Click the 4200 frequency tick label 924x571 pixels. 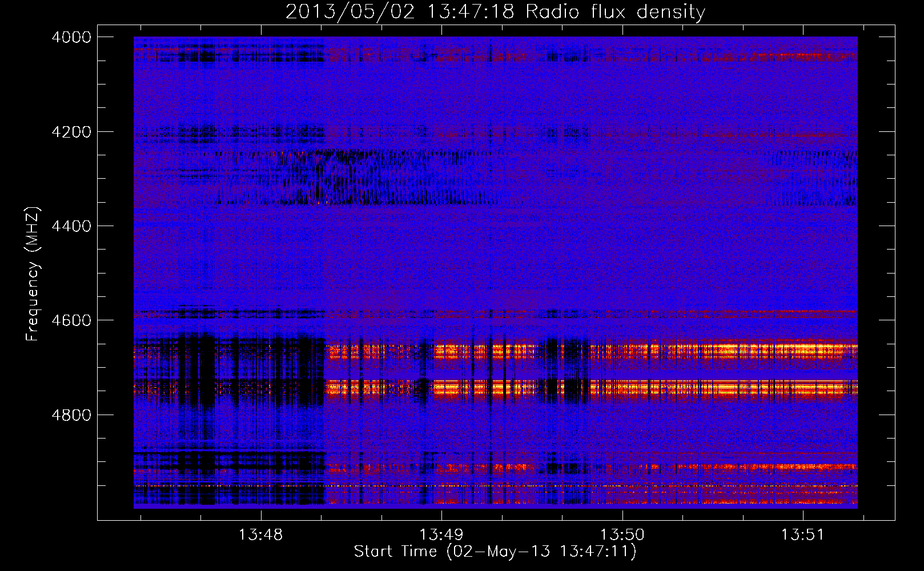click(x=71, y=132)
